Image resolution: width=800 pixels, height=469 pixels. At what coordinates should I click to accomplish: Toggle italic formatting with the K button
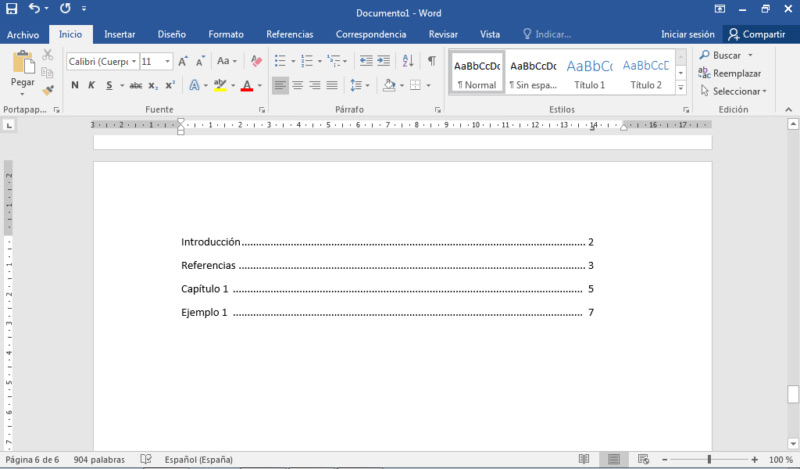[x=92, y=85]
